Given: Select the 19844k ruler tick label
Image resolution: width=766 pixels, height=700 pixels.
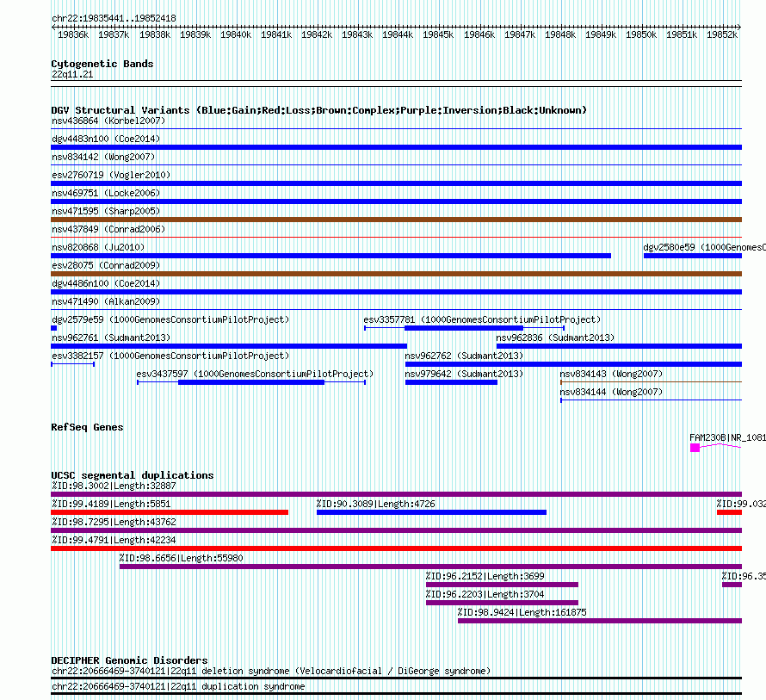Looking at the screenshot, I should point(397,34).
